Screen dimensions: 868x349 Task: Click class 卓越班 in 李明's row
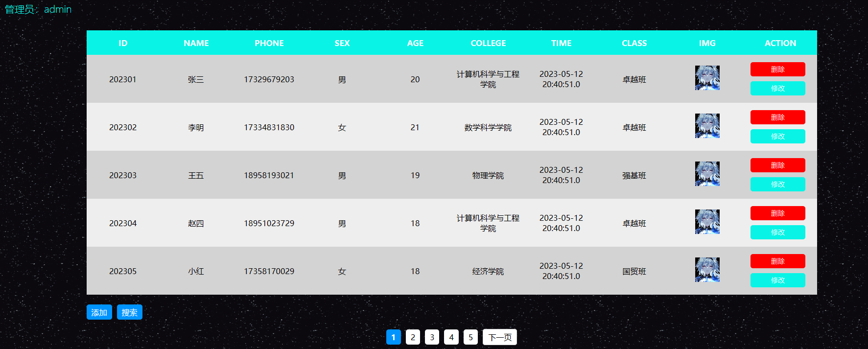tap(634, 127)
